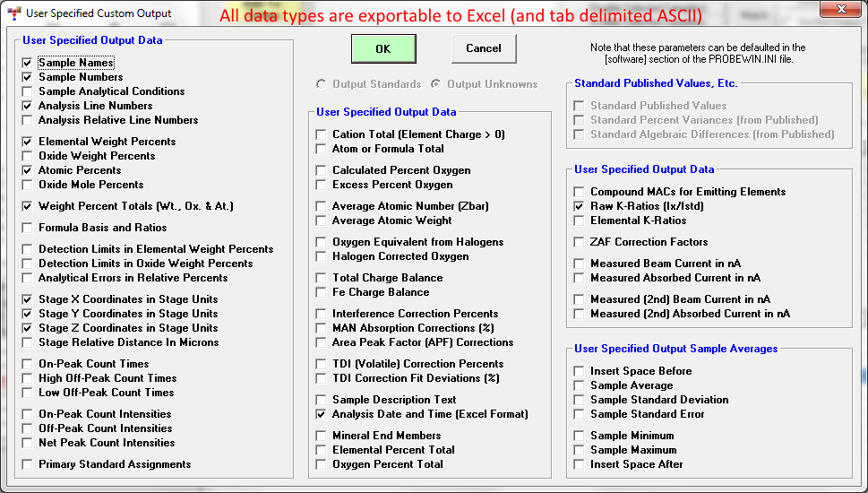Viewport: 868px width, 493px height.
Task: Enable Stage Relative Distance In Microns
Action: click(x=28, y=342)
